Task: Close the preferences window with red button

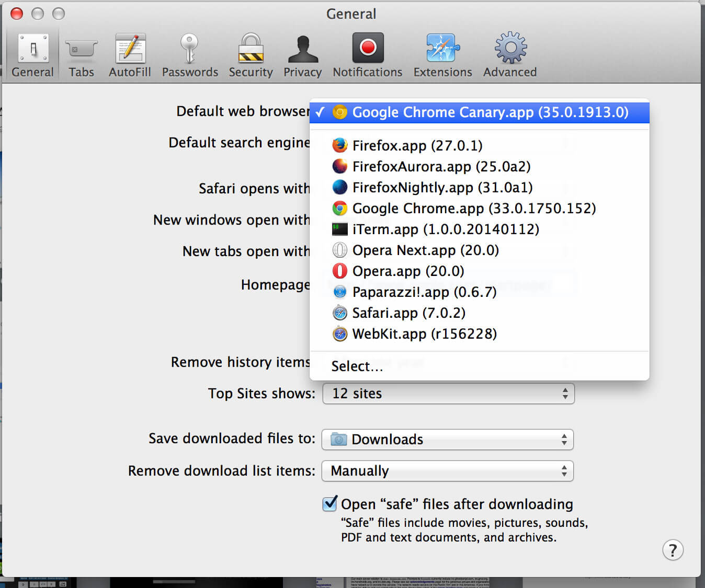Action: click(17, 14)
